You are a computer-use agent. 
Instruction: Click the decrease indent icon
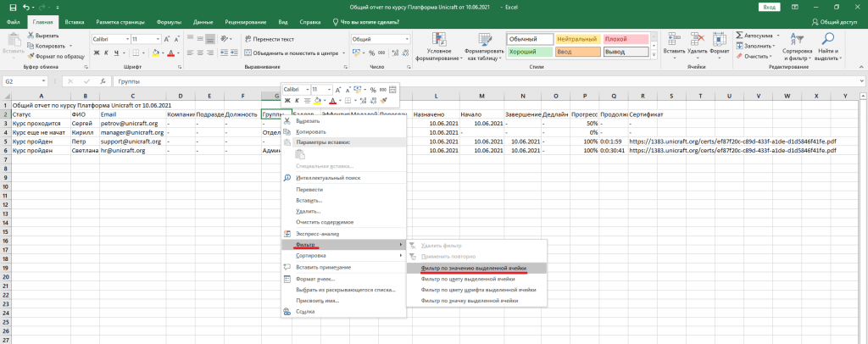[224, 53]
